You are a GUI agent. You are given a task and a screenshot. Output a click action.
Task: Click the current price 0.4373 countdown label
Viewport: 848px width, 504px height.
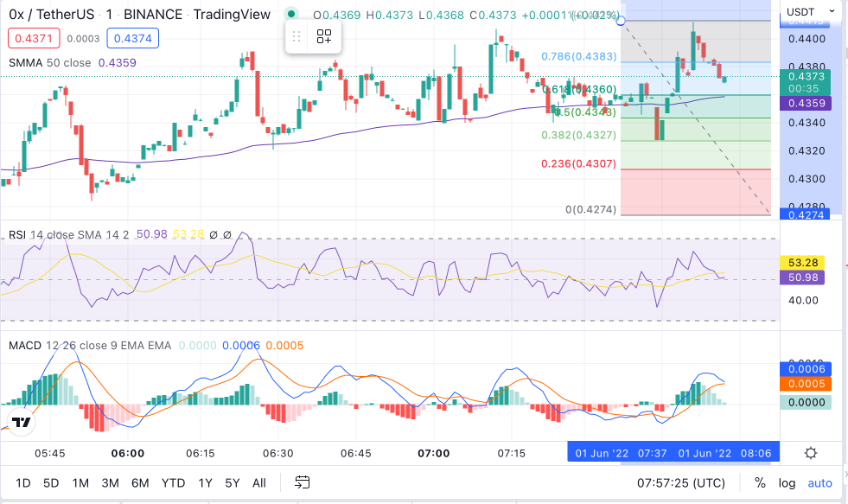[x=806, y=82]
